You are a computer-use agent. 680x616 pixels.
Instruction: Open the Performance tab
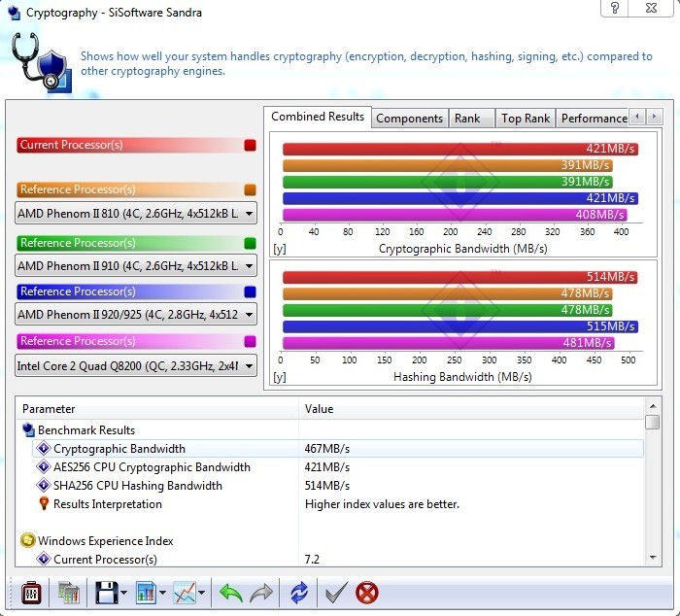593,119
